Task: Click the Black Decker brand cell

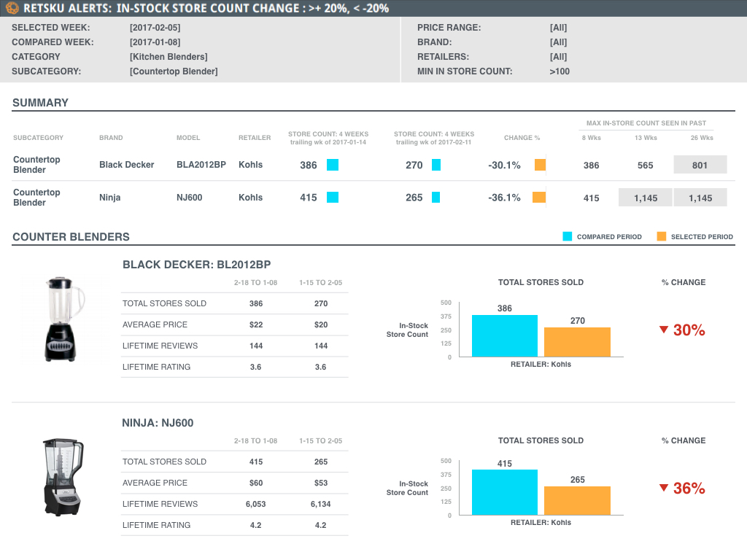Action: click(x=127, y=165)
